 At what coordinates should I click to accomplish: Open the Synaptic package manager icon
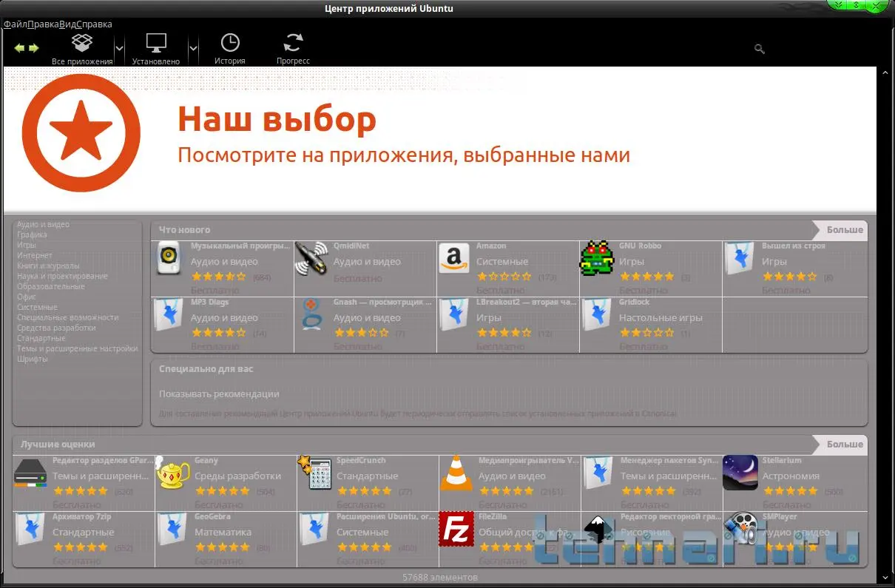(598, 473)
